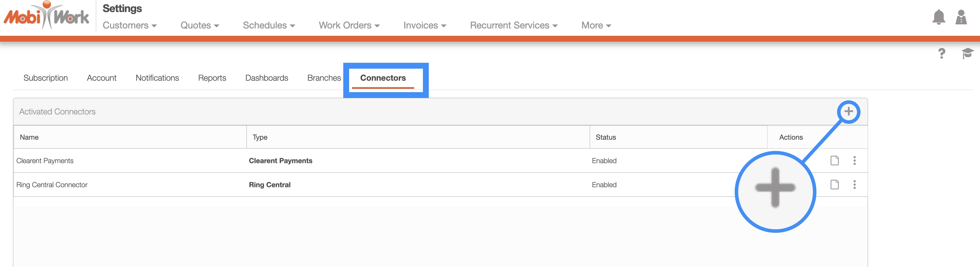Open Clearent Payments document icon

(x=834, y=161)
